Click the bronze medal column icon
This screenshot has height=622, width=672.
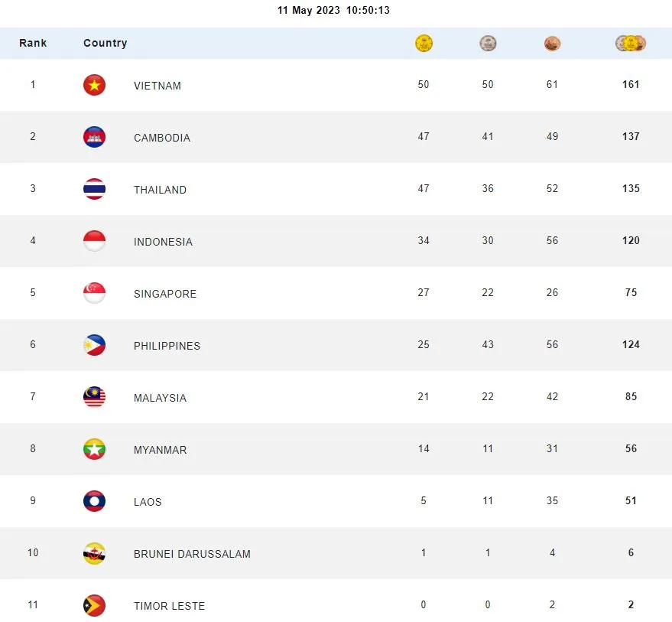point(552,44)
